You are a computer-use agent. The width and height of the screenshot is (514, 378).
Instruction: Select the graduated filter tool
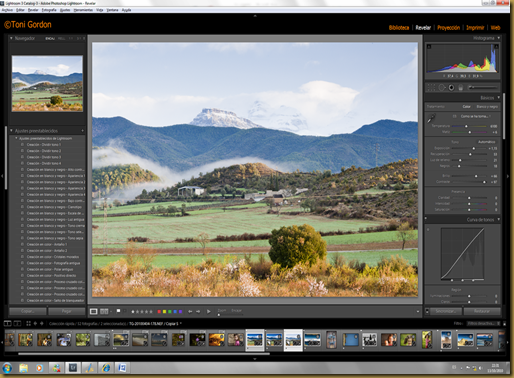coord(460,88)
